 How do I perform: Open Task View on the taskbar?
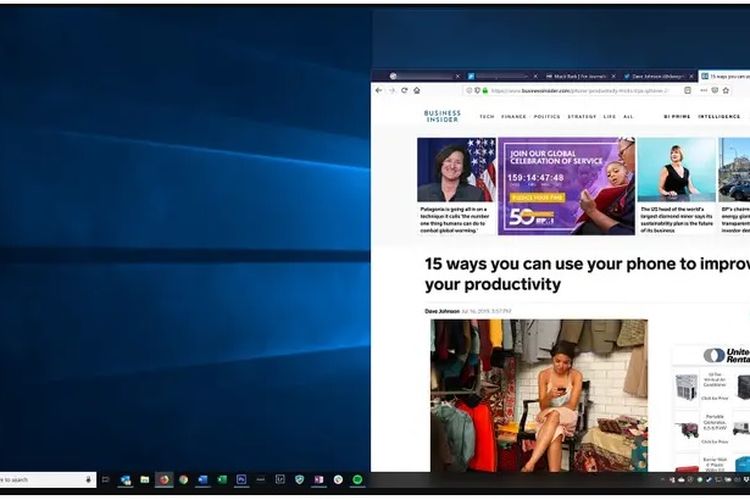click(x=106, y=479)
